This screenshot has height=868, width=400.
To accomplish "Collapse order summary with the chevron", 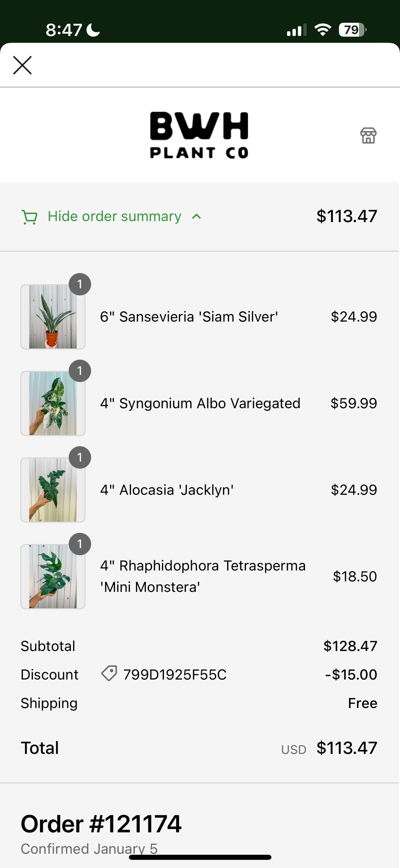I will 196,217.
